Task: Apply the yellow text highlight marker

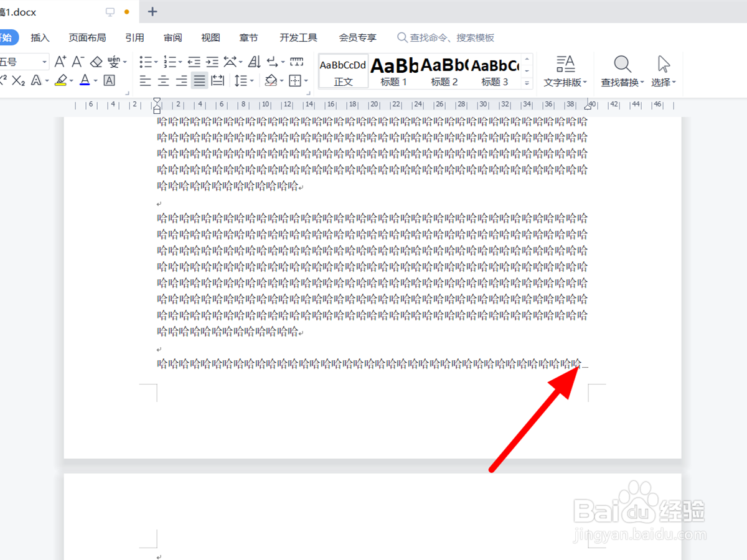Action: tap(60, 80)
